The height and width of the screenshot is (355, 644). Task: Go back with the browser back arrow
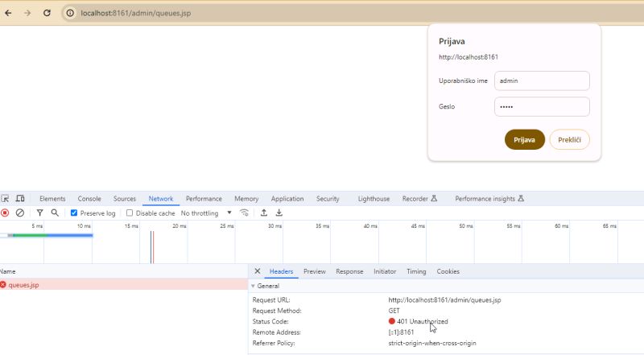tap(8, 13)
